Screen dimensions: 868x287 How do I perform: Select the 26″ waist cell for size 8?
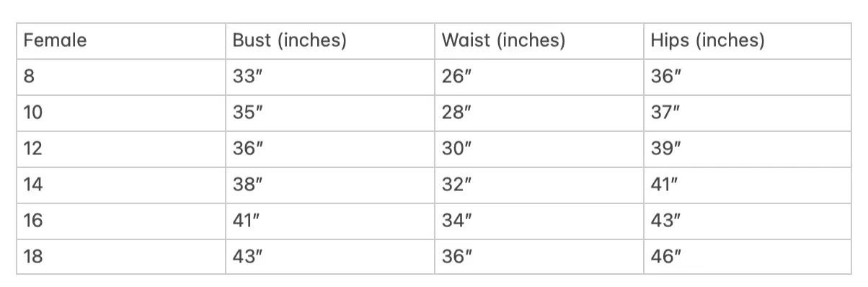point(539,77)
